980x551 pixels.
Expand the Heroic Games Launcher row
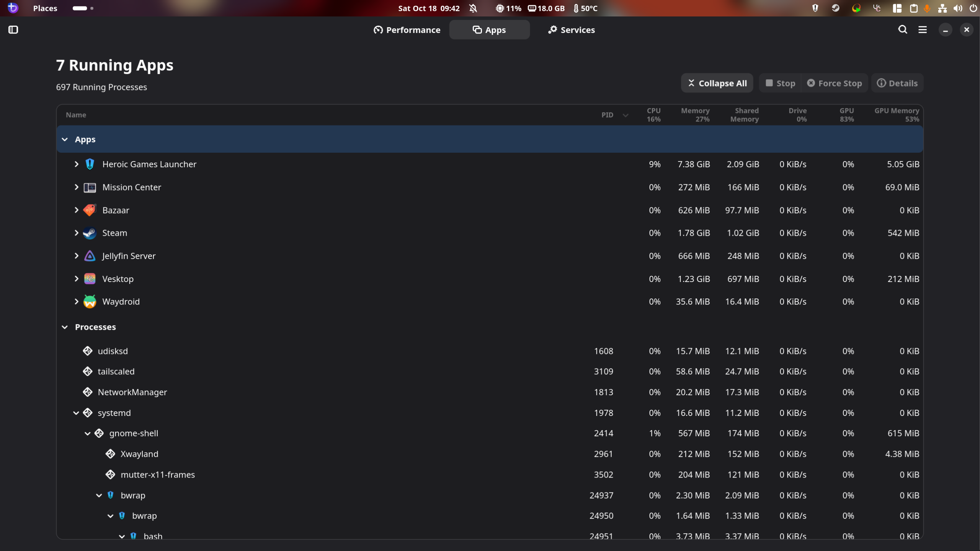76,164
